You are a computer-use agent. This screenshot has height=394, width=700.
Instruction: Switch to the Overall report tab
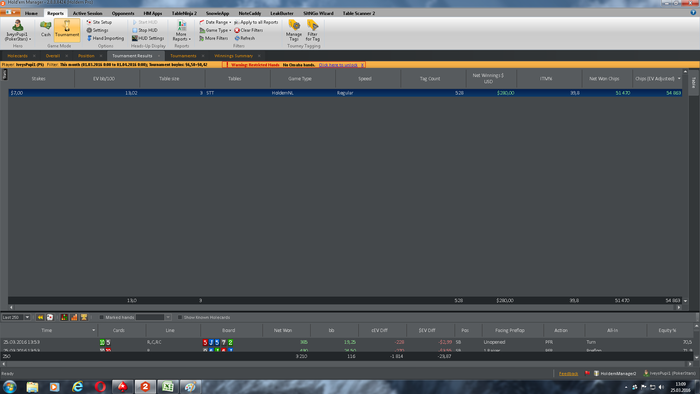[52, 56]
